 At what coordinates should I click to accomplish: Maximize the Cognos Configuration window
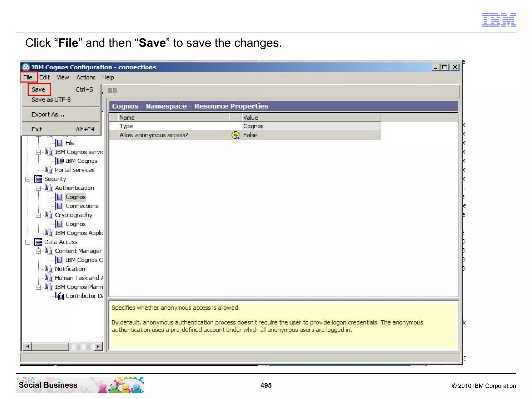[445, 67]
